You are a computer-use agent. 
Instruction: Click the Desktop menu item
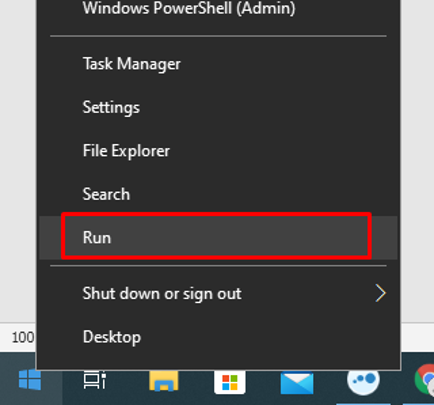pyautogui.click(x=218, y=337)
